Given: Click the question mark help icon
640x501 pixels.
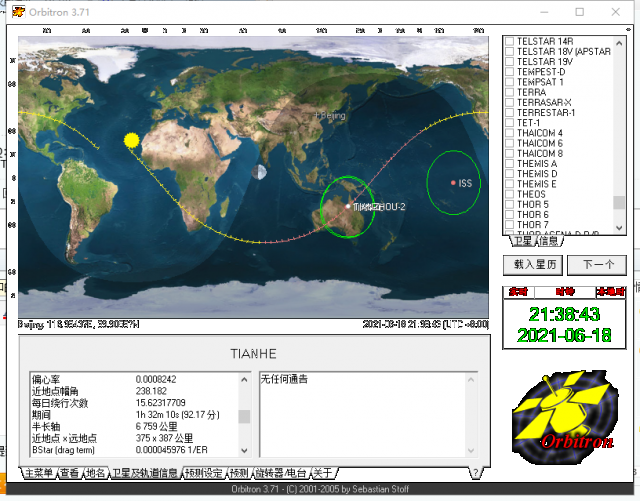Looking at the screenshot, I should 475,473.
